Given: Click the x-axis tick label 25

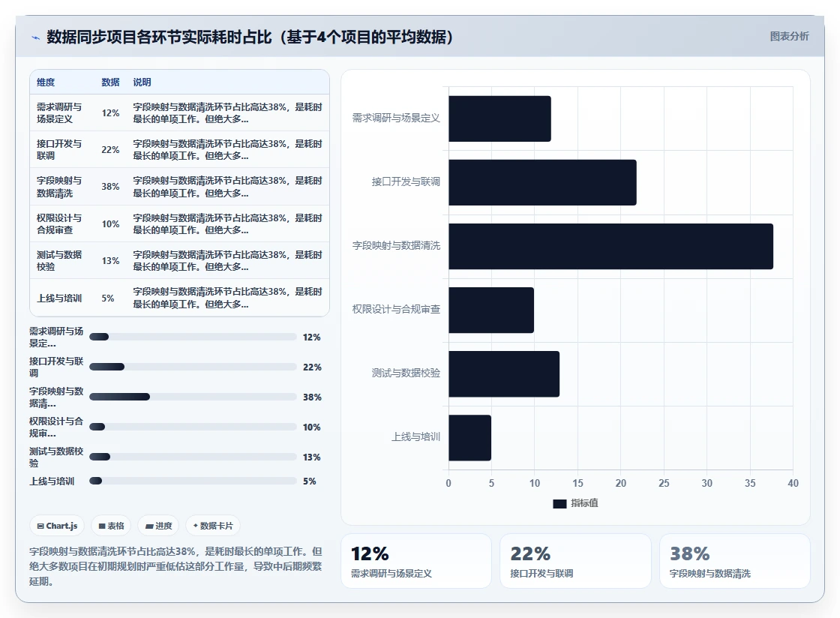Looking at the screenshot, I should (x=664, y=483).
